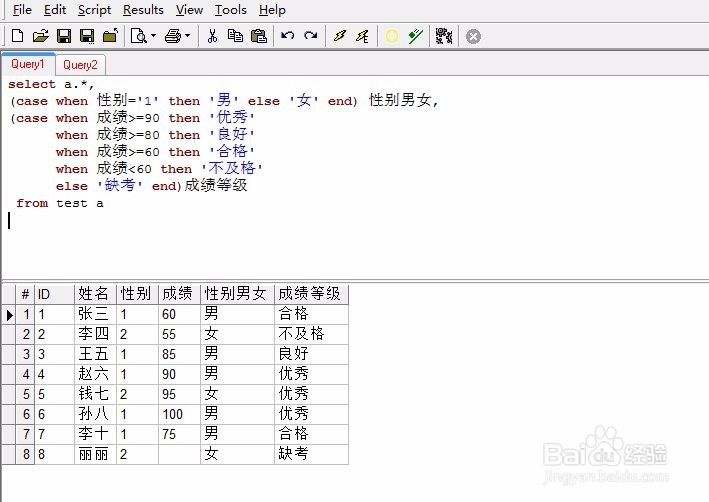Select row 1 via its row indicator arrow
This screenshot has height=502, width=709.
(x=9, y=314)
